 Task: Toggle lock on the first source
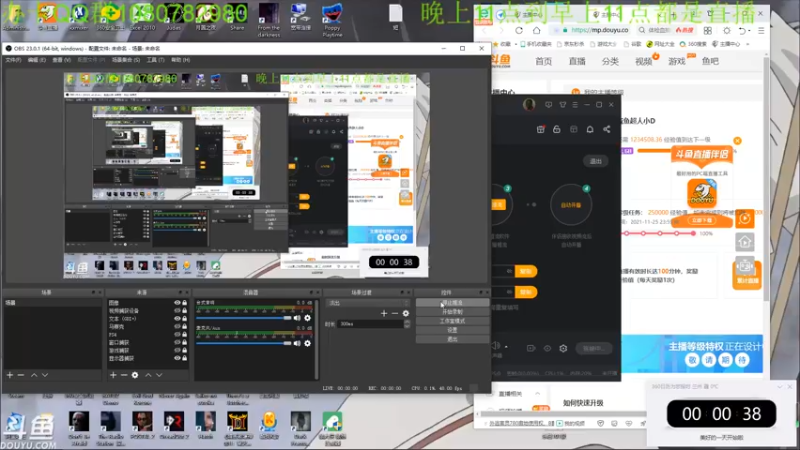pyautogui.click(x=185, y=303)
